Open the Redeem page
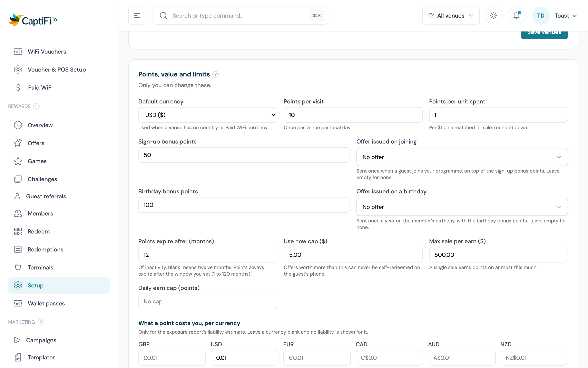 (59, 231)
